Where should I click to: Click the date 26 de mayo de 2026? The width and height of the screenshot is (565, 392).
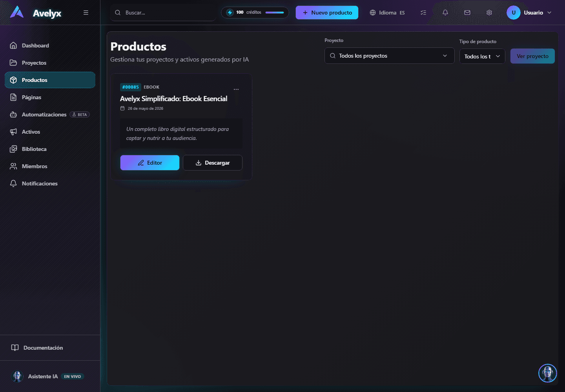coord(146,109)
